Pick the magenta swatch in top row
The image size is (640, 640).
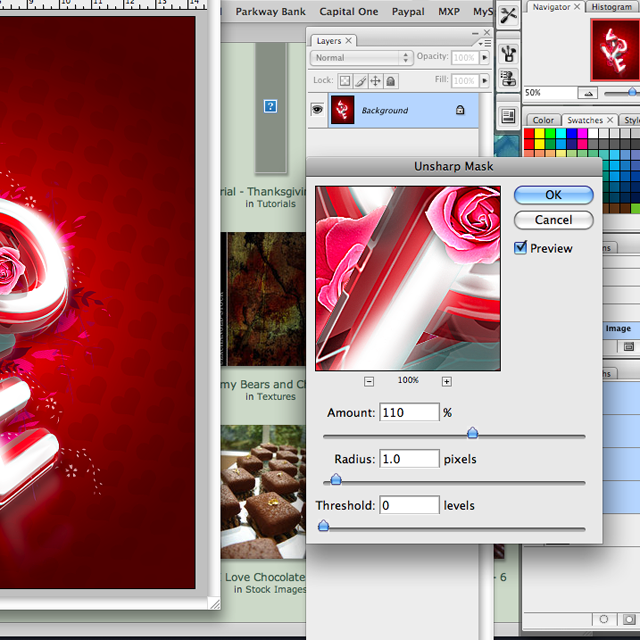coord(582,133)
